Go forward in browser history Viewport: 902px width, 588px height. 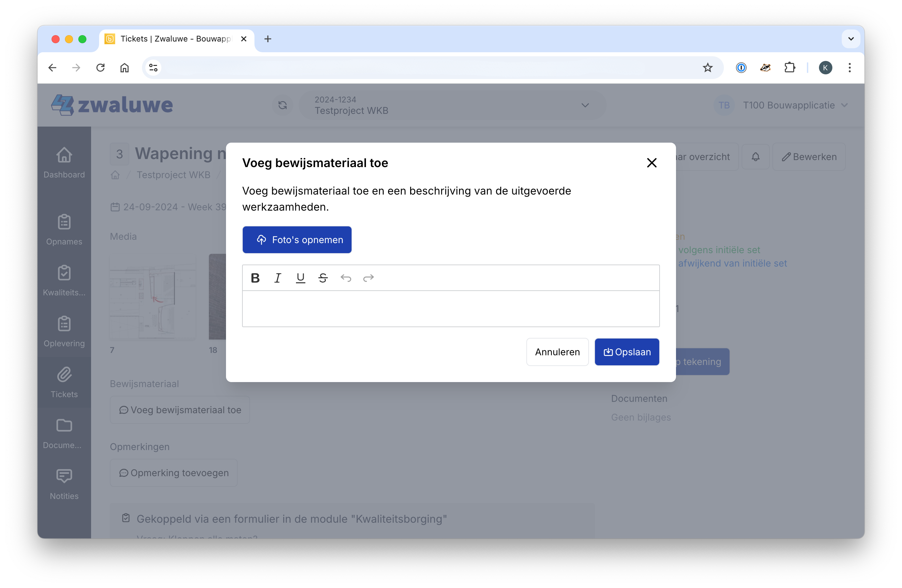pyautogui.click(x=76, y=68)
